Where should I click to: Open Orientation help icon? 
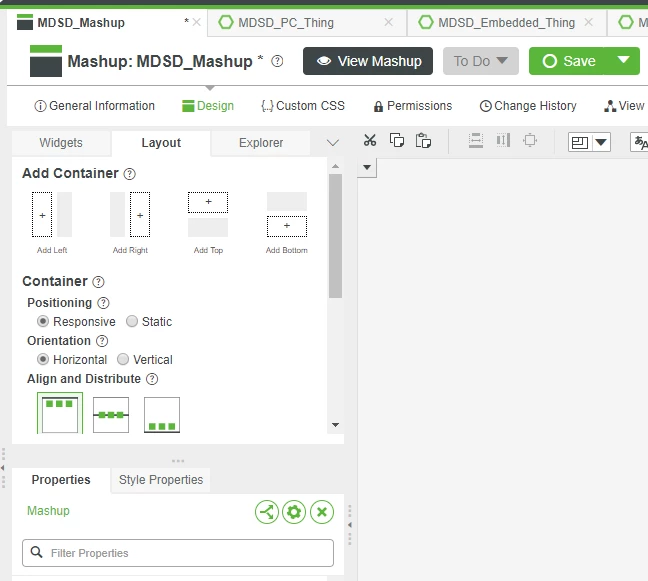point(102,341)
